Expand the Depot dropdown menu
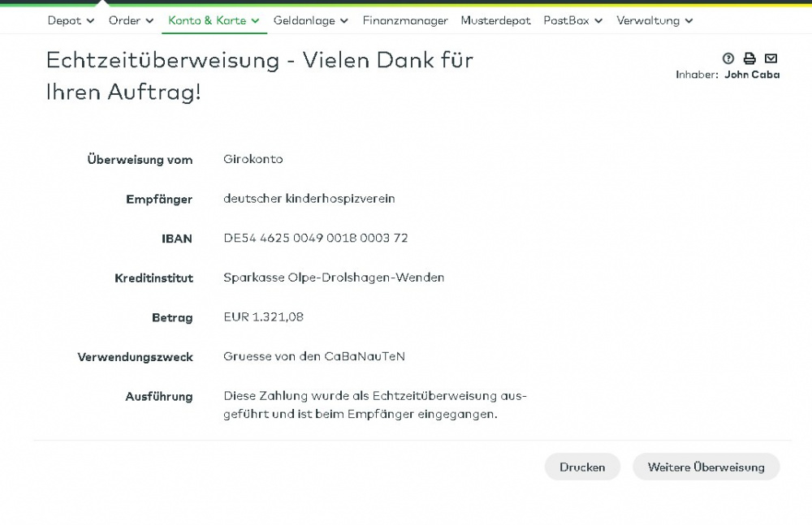 71,20
